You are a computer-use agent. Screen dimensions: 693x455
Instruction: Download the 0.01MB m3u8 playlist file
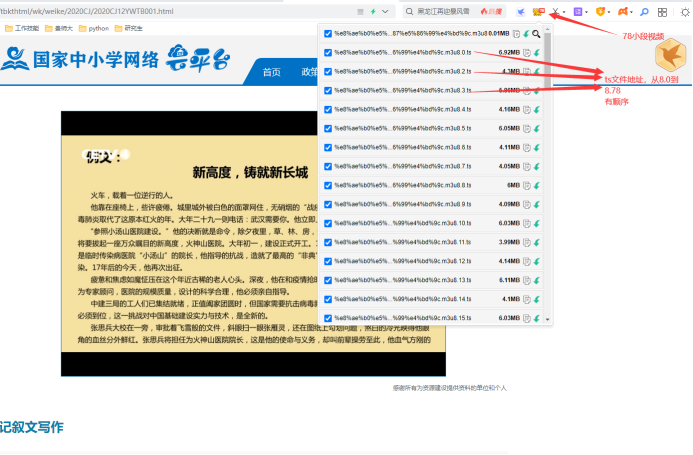tap(526, 34)
